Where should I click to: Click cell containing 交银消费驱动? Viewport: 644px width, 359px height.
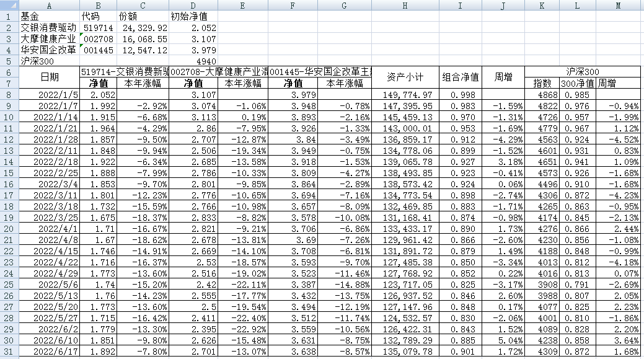[x=49, y=27]
